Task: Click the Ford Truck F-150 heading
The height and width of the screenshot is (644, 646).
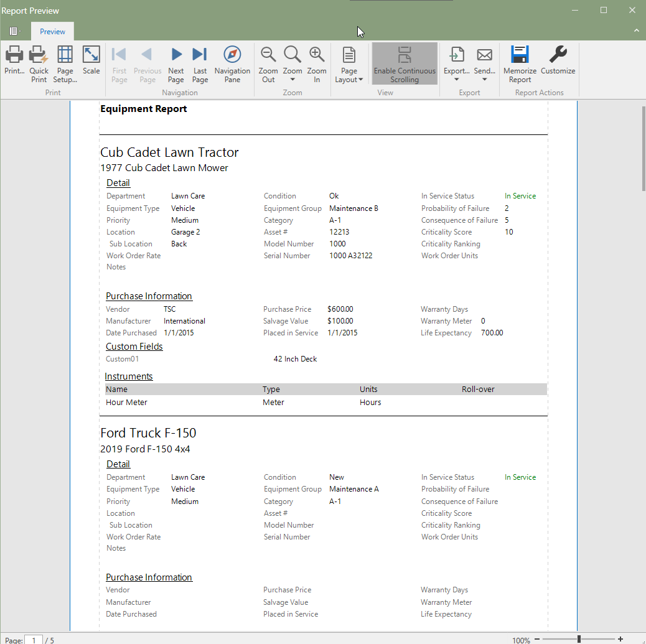Action: [x=148, y=433]
